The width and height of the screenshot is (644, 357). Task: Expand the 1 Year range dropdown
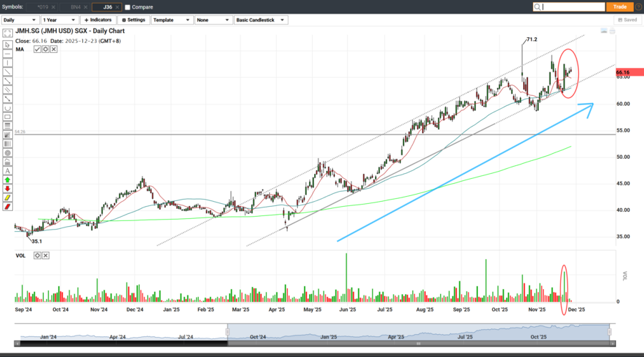pyautogui.click(x=59, y=20)
